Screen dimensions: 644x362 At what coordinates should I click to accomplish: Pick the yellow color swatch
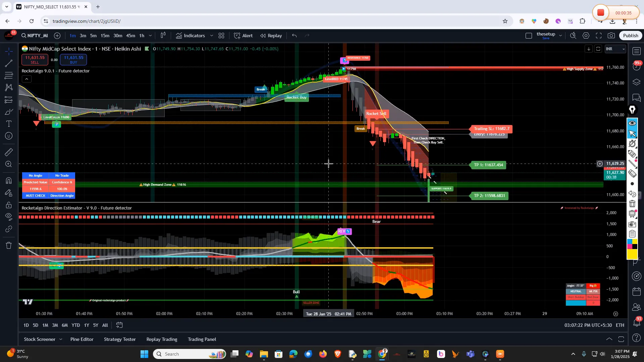pos(632,254)
